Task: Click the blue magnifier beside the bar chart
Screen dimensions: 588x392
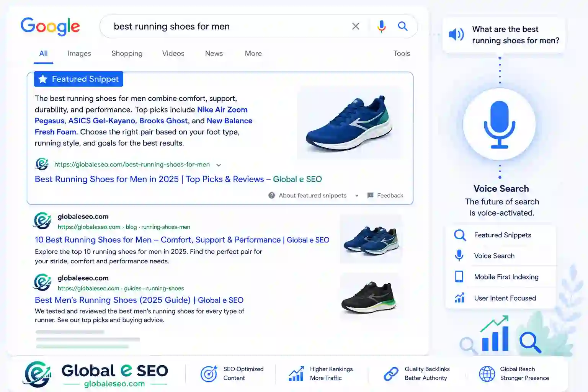Action: (x=530, y=342)
